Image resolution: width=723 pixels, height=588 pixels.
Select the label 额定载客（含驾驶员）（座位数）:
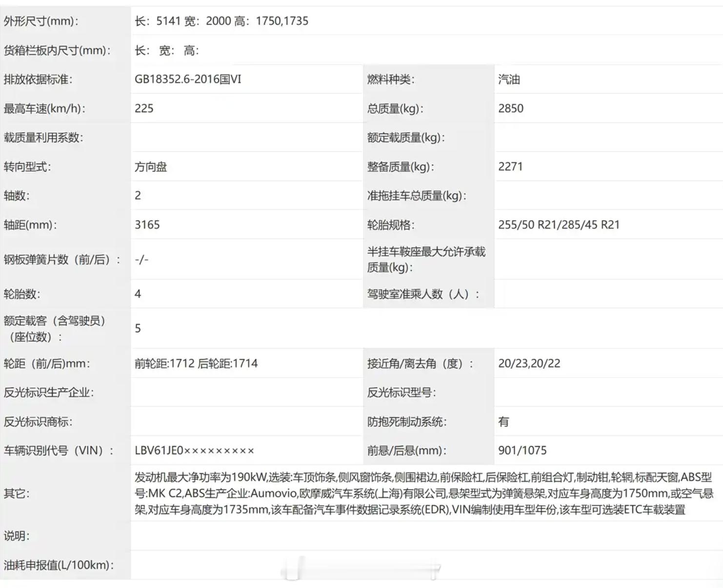tap(54, 329)
